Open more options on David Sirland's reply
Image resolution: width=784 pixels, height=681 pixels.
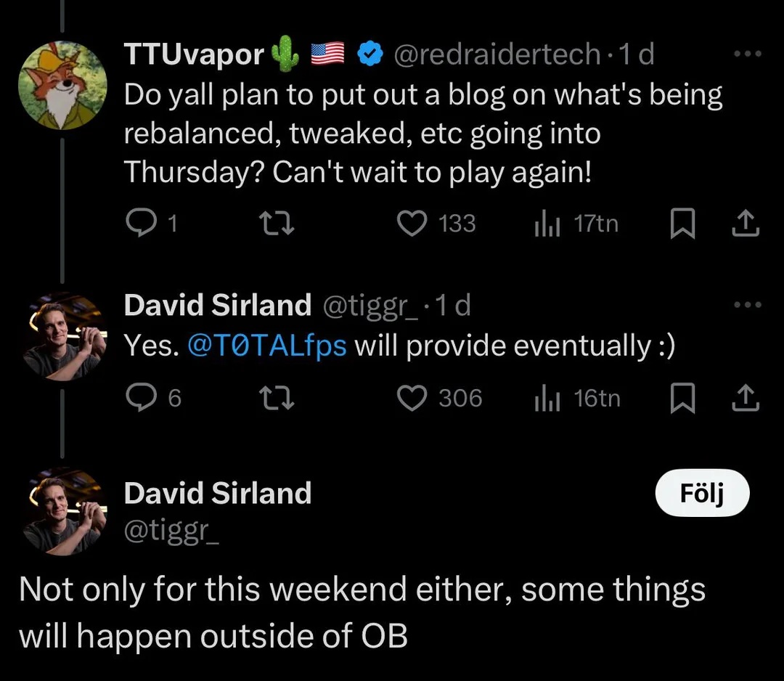[748, 304]
